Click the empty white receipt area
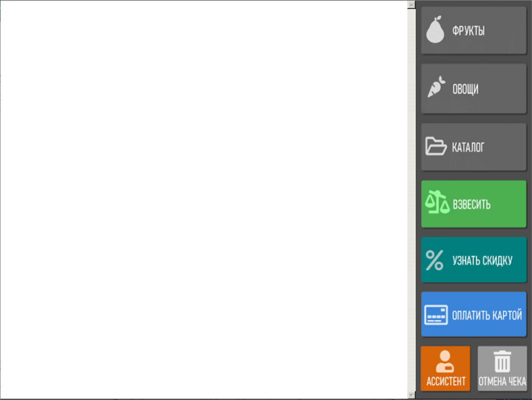Viewport: 532px width, 400px height. [x=203, y=200]
